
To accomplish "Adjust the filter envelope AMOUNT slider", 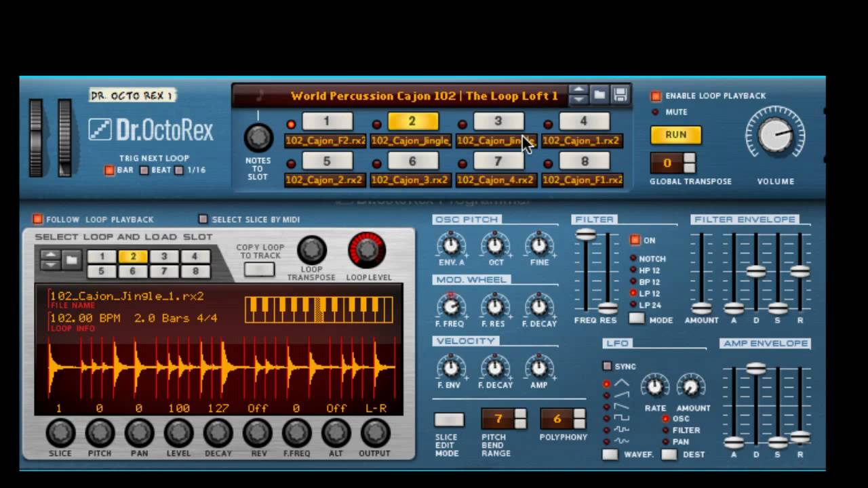I will point(701,308).
